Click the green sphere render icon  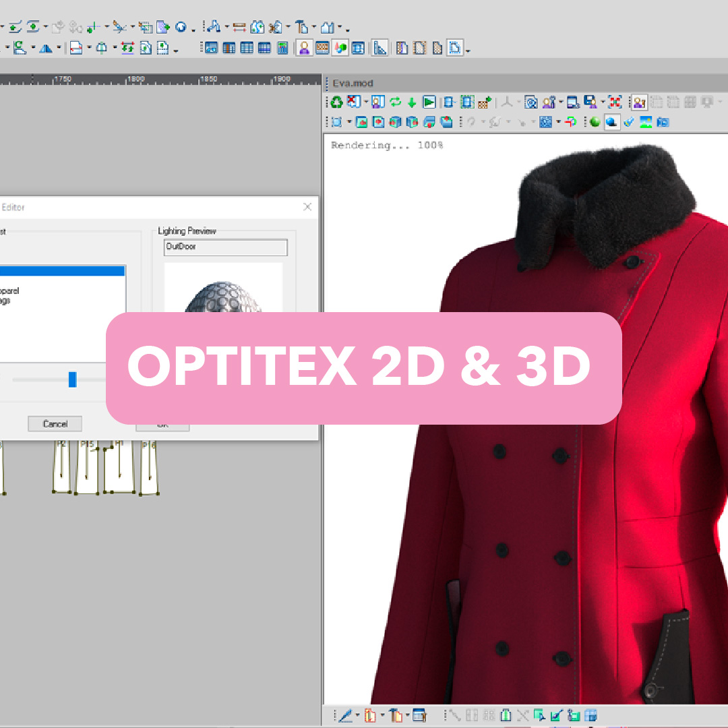tap(595, 122)
